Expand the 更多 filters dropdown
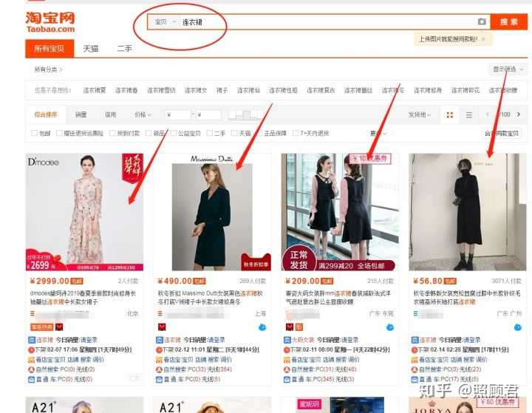The height and width of the screenshot is (413, 532). (x=378, y=134)
